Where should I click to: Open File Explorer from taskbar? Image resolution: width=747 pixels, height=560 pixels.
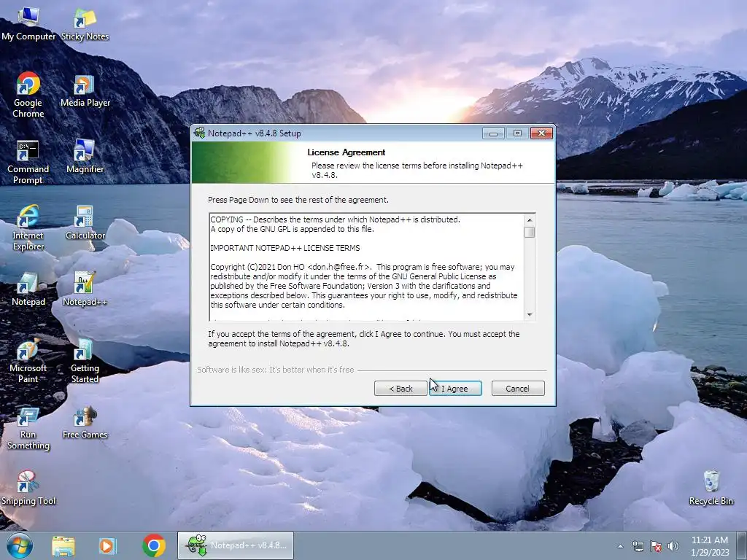coord(63,545)
